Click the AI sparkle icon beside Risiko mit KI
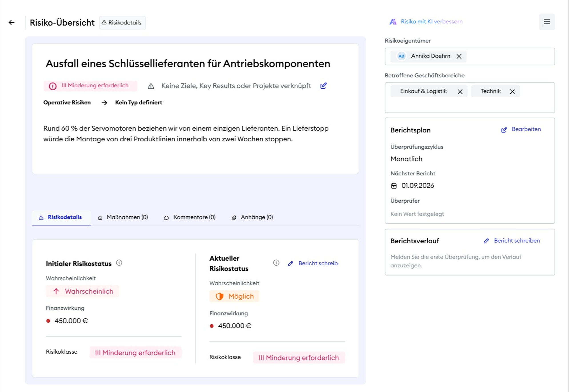 tap(393, 22)
